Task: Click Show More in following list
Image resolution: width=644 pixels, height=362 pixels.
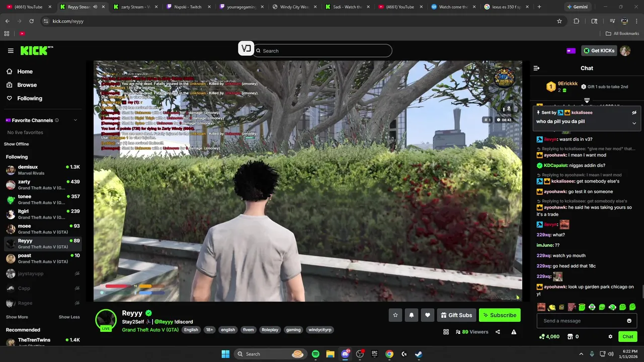Action: (x=17, y=317)
